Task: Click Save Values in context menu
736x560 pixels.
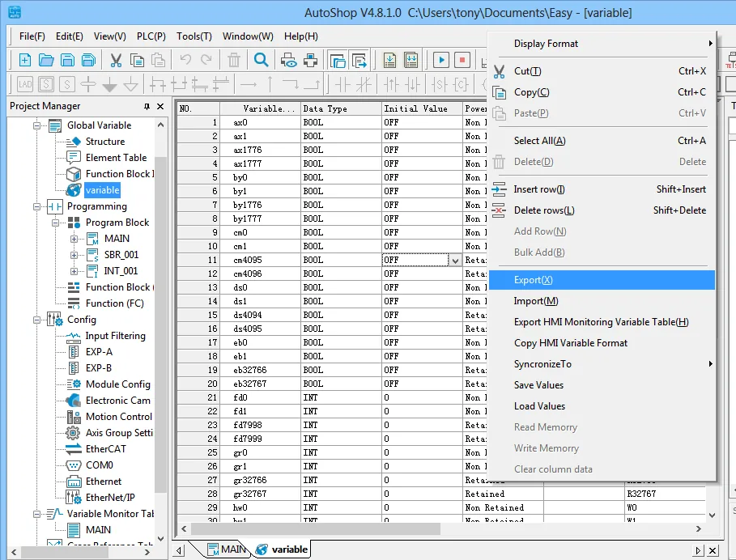Action: (x=602, y=385)
